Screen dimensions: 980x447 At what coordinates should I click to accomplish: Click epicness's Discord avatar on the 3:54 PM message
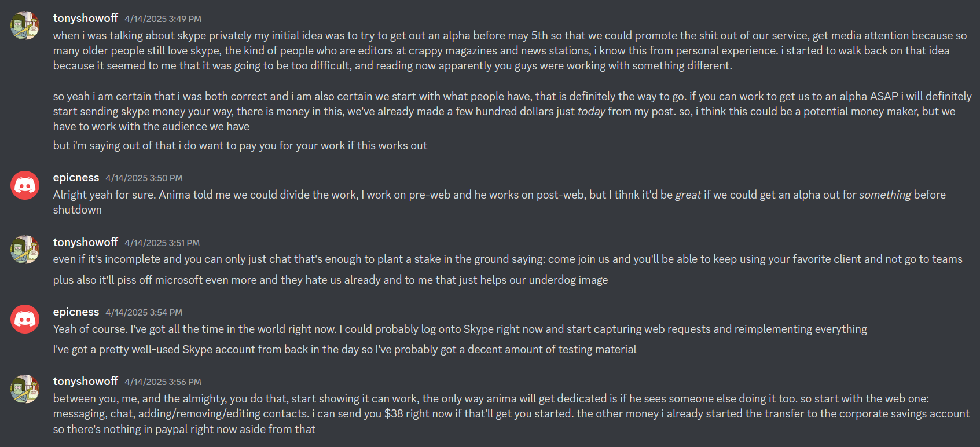click(25, 319)
